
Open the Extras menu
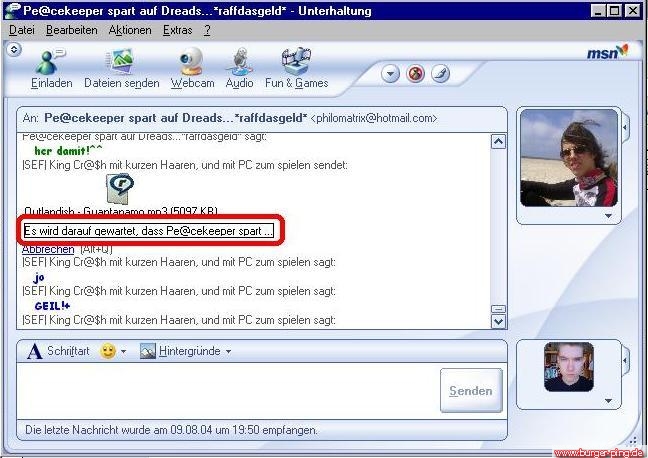(177, 30)
